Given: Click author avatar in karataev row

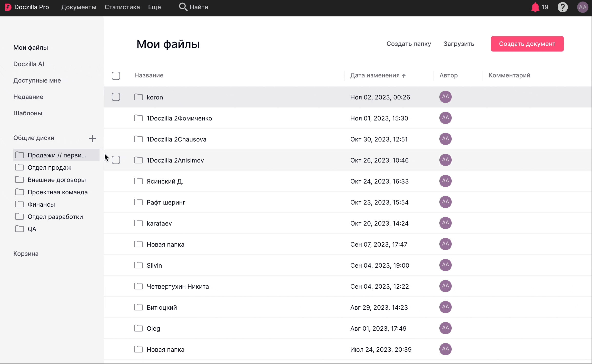Looking at the screenshot, I should [446, 223].
